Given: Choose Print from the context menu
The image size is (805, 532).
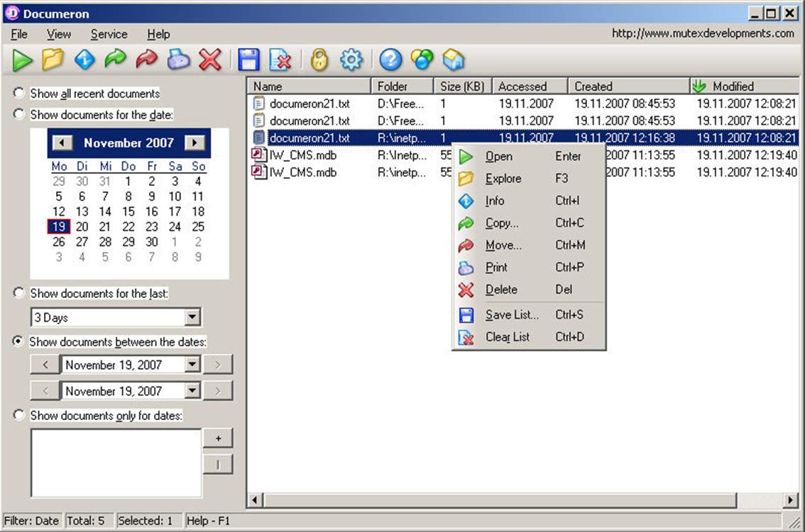Looking at the screenshot, I should [529, 267].
